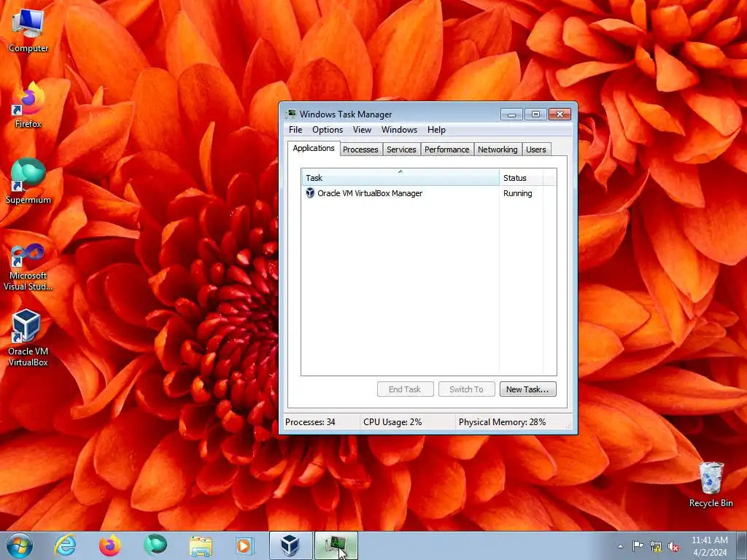Sort by the Status column header
747x560 pixels.
[521, 178]
